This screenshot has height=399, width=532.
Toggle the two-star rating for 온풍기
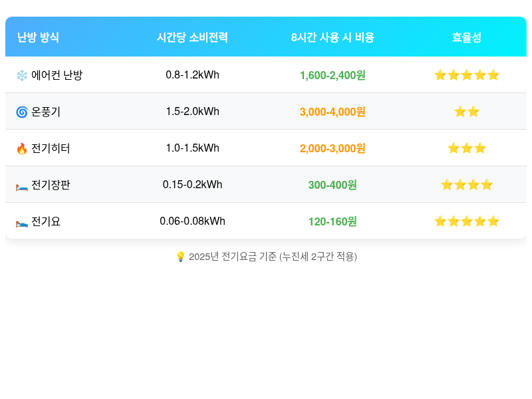point(467,111)
